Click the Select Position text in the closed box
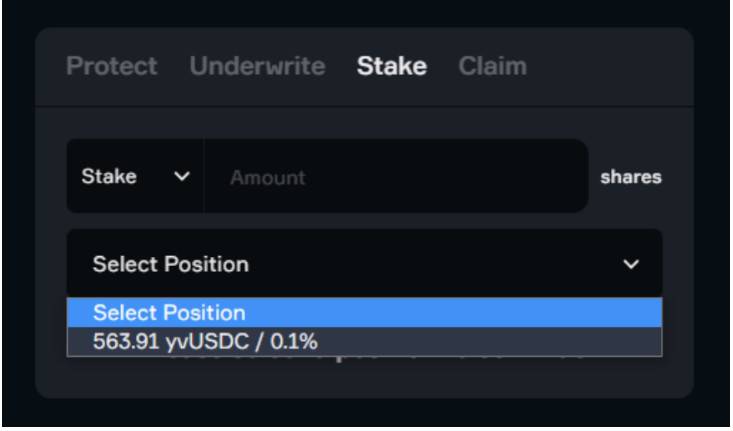This screenshot has width=733, height=431. pyautogui.click(x=171, y=265)
